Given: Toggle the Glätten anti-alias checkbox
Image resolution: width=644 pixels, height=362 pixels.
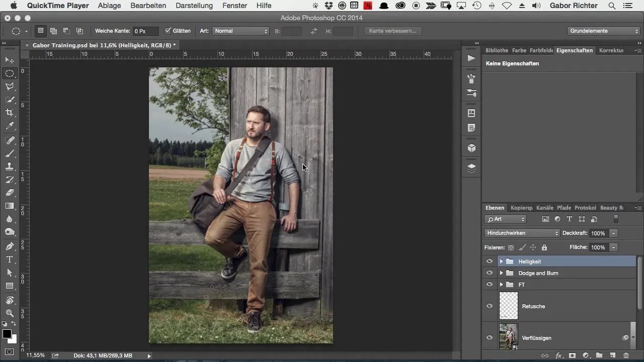Looking at the screenshot, I should point(168,31).
